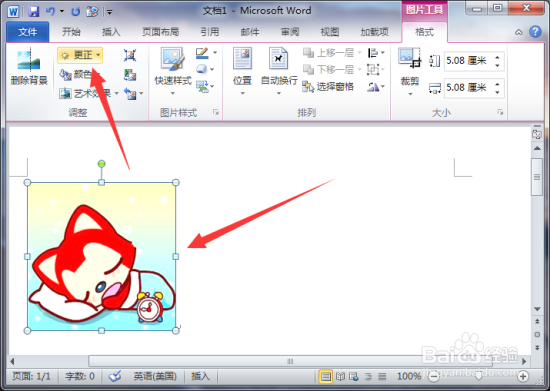Switch to Web Layout view button
550x391 pixels.
[354, 377]
